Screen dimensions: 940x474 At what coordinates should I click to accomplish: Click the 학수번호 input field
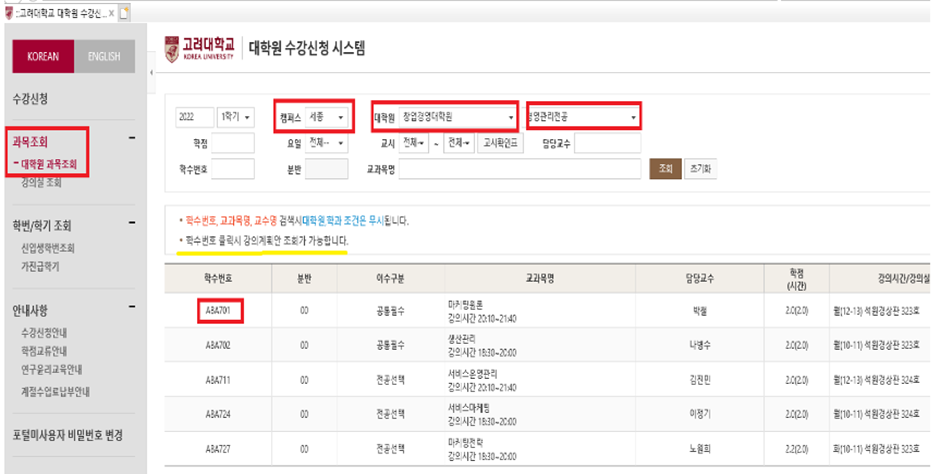[x=233, y=169]
